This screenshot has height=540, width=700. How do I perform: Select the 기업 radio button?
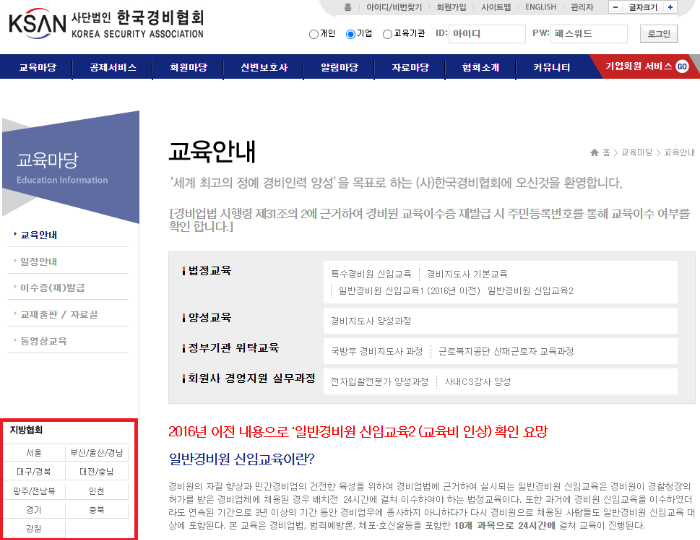(350, 34)
